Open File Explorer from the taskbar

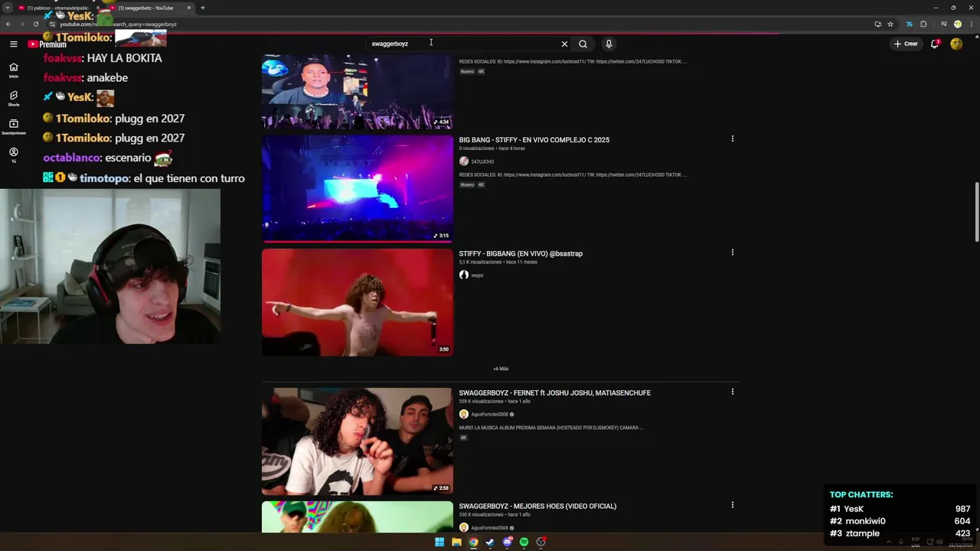pyautogui.click(x=456, y=542)
